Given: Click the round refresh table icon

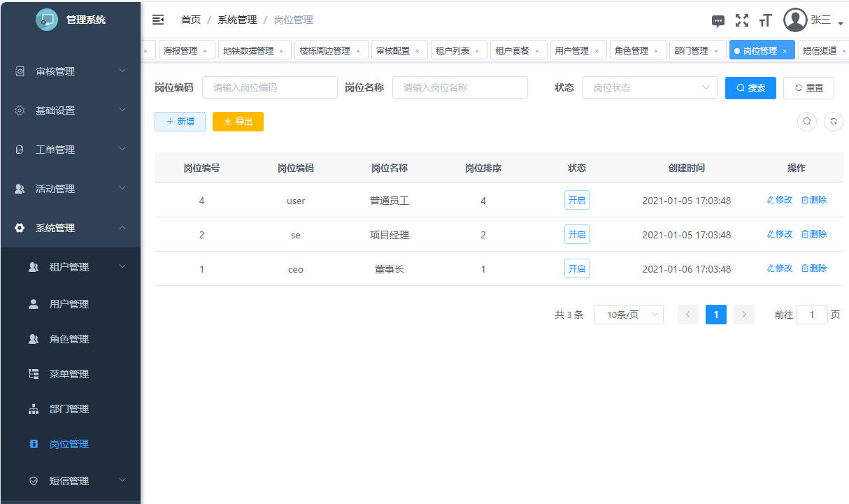Looking at the screenshot, I should (x=833, y=122).
